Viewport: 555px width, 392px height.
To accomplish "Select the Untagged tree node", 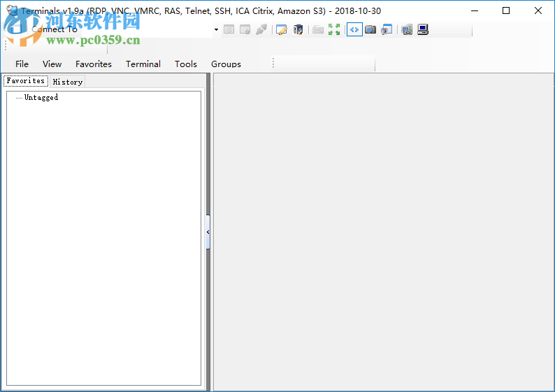I will coord(41,97).
